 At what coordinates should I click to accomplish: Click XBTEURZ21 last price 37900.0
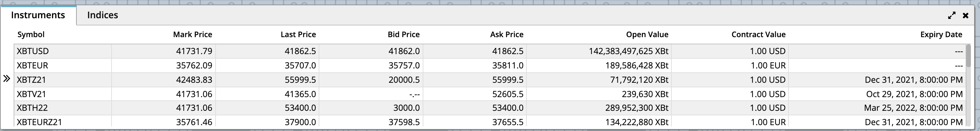pos(300,122)
